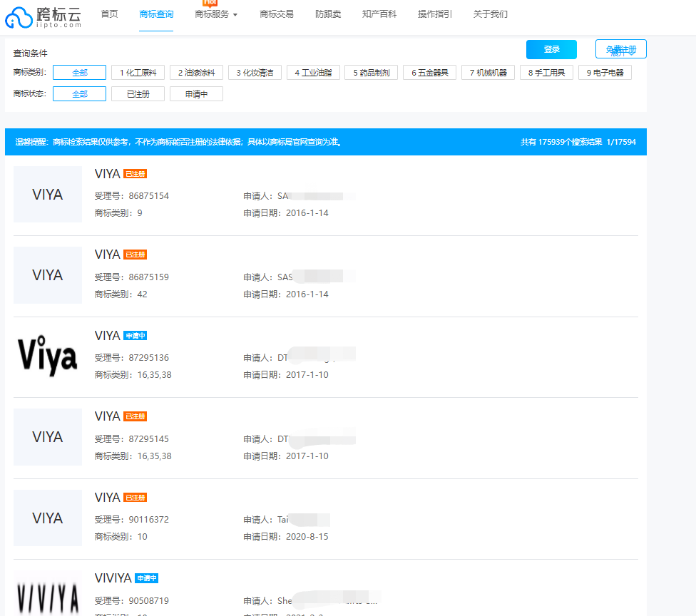Select category 5 药品制剂
The image size is (696, 616).
click(371, 72)
